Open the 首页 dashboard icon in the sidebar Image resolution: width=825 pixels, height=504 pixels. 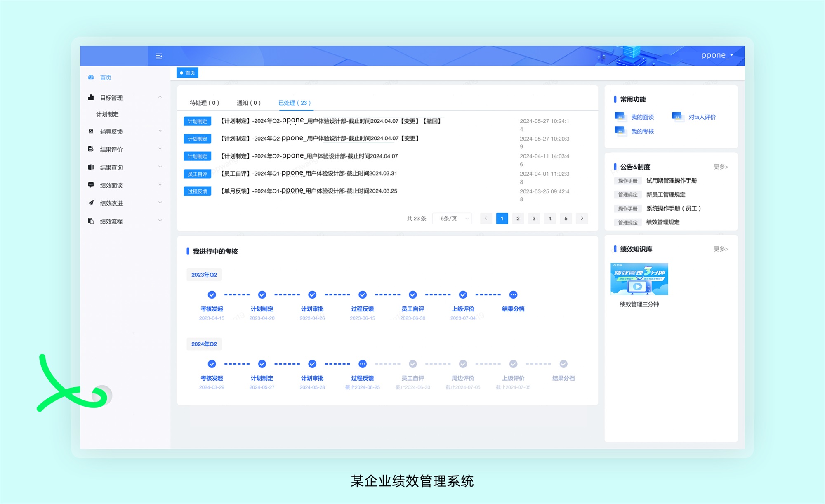coord(91,77)
